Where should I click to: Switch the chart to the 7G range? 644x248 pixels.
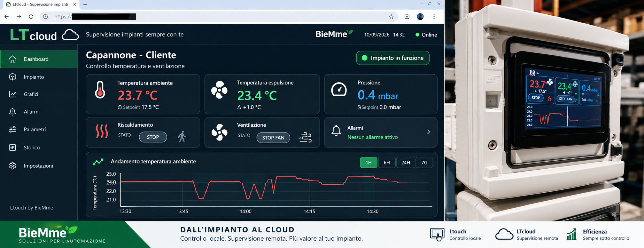point(424,163)
